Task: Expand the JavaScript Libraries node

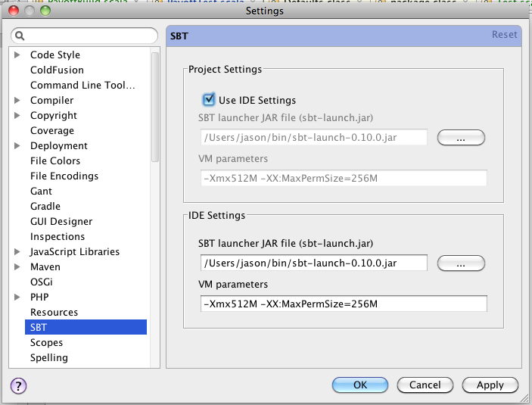Action: [x=17, y=251]
